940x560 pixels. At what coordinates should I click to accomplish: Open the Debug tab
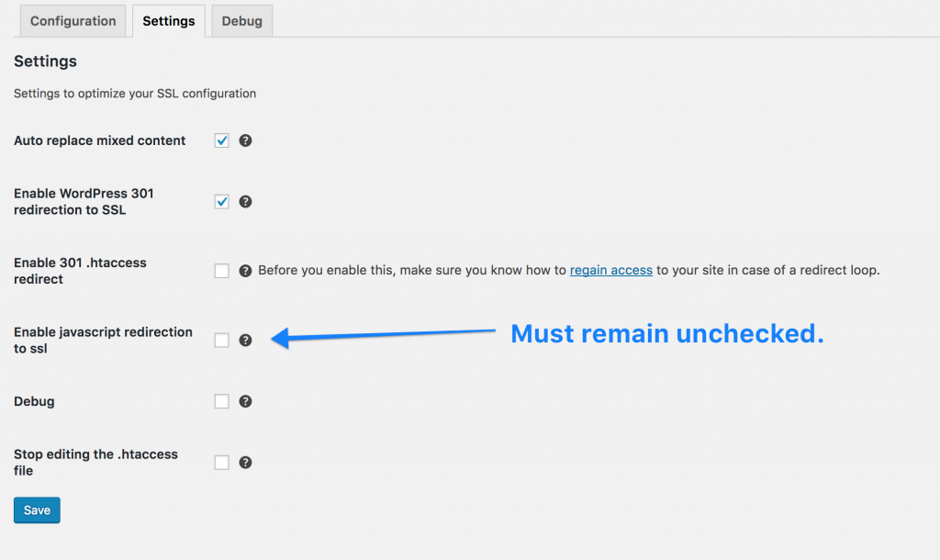click(241, 20)
